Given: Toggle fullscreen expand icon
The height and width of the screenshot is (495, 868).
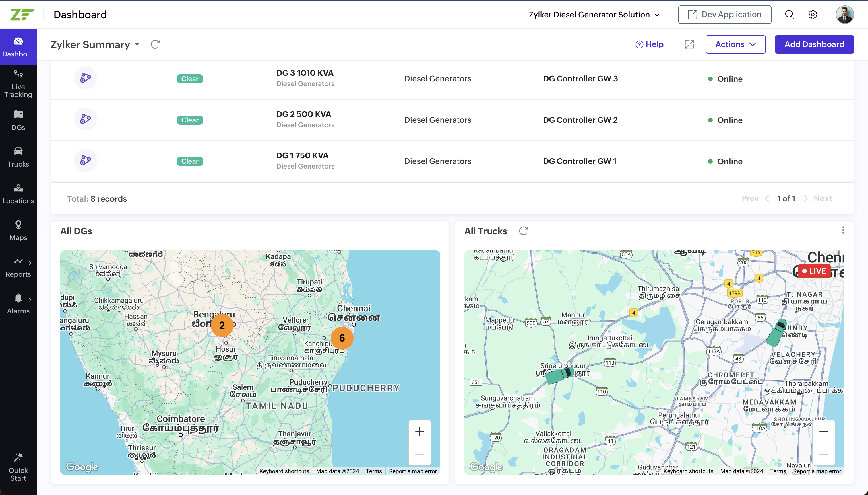Looking at the screenshot, I should 689,44.
